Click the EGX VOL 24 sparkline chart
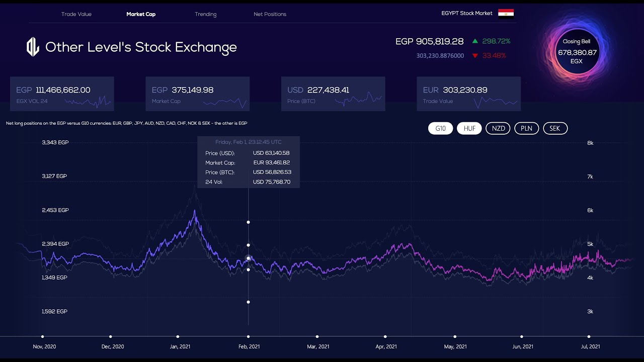 pos(88,102)
